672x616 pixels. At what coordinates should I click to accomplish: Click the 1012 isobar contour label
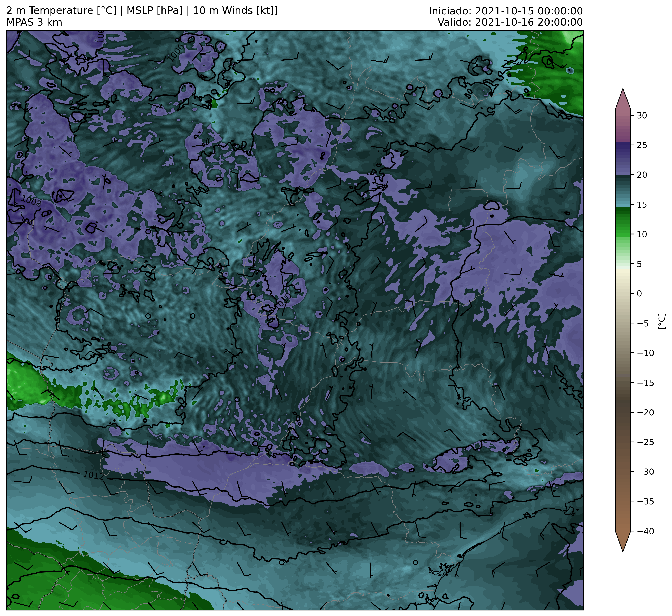coord(94,475)
